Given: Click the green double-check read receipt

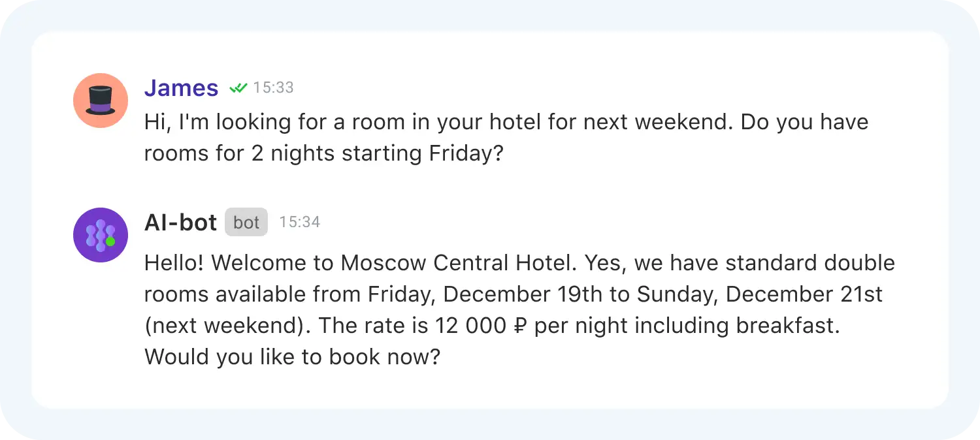Looking at the screenshot, I should [238, 87].
